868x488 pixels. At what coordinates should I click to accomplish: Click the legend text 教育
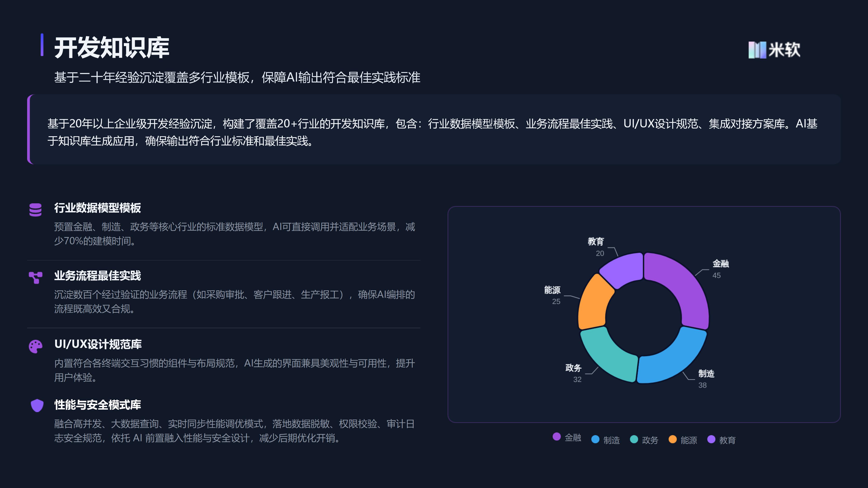click(727, 440)
